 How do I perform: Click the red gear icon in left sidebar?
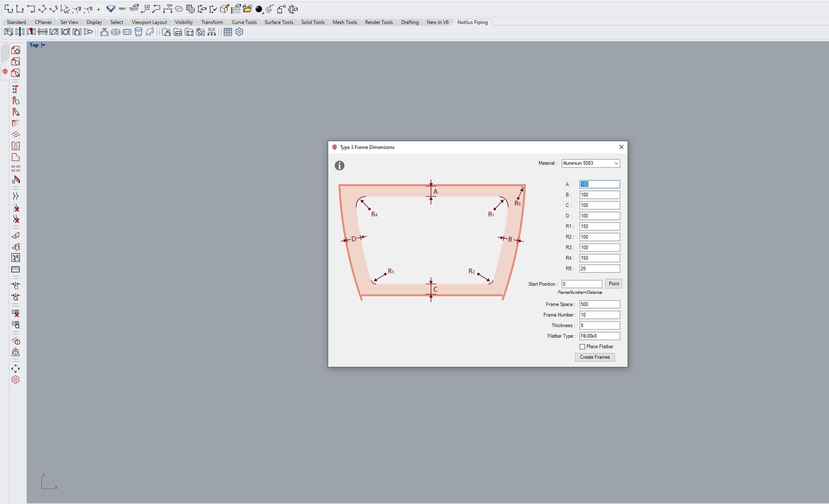(15, 380)
